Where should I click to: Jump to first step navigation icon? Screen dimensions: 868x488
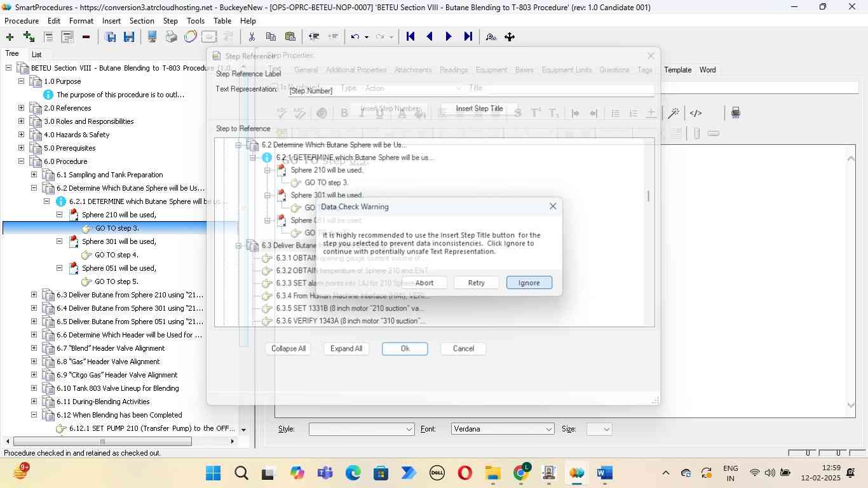tap(410, 37)
